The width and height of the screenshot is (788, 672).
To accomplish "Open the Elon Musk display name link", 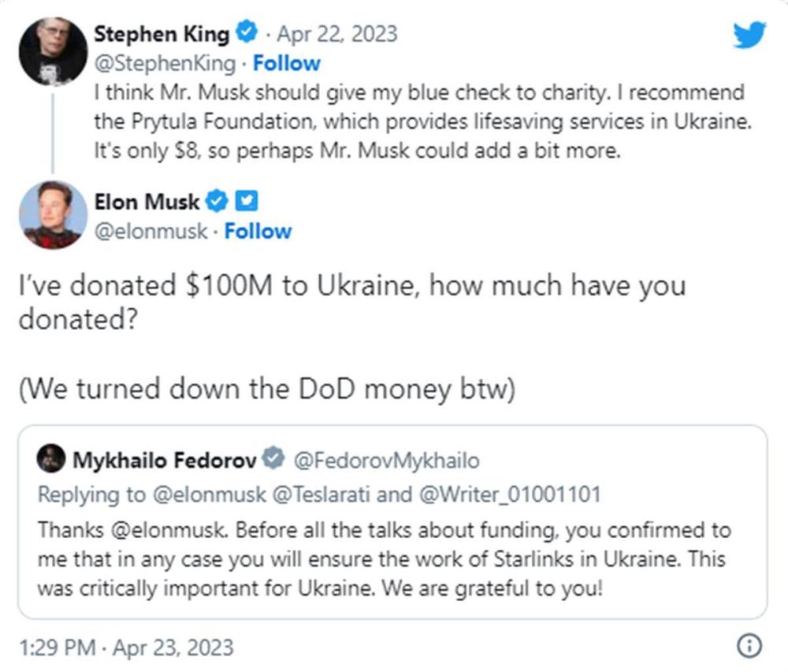I will tap(146, 202).
